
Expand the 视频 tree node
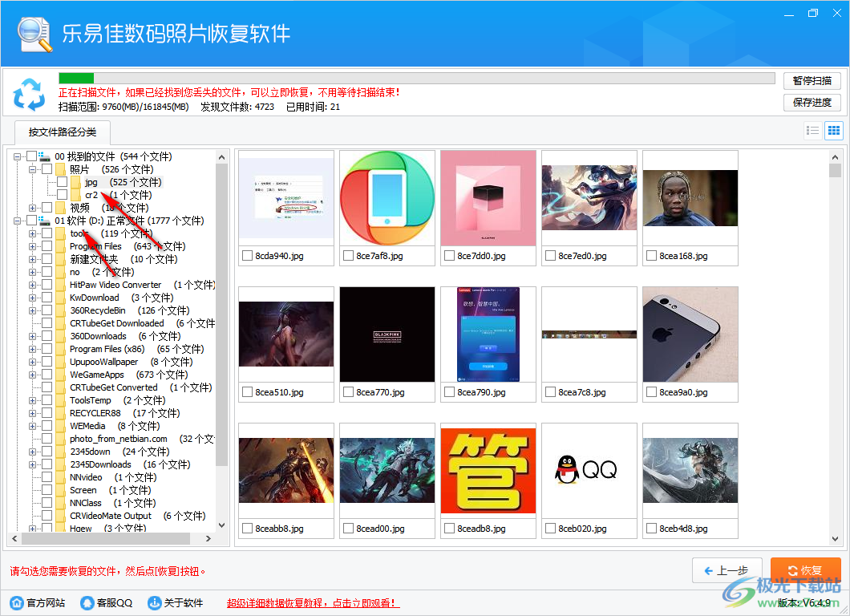[x=33, y=208]
